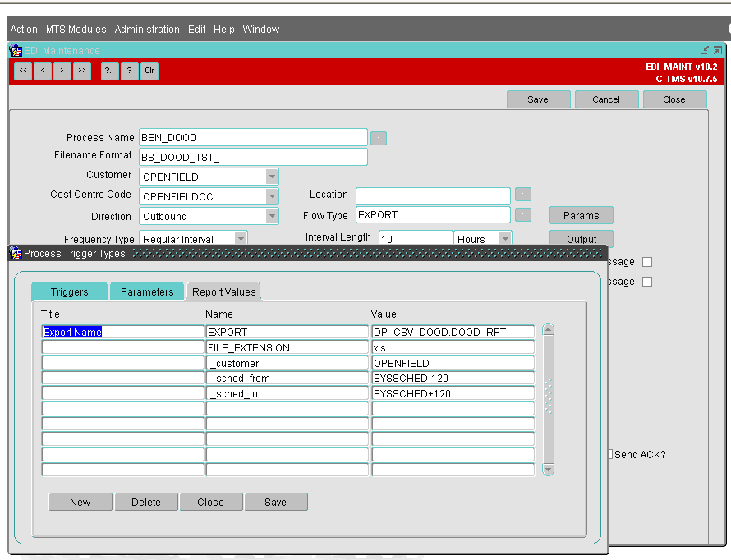Go to first record with << button

(x=23, y=71)
